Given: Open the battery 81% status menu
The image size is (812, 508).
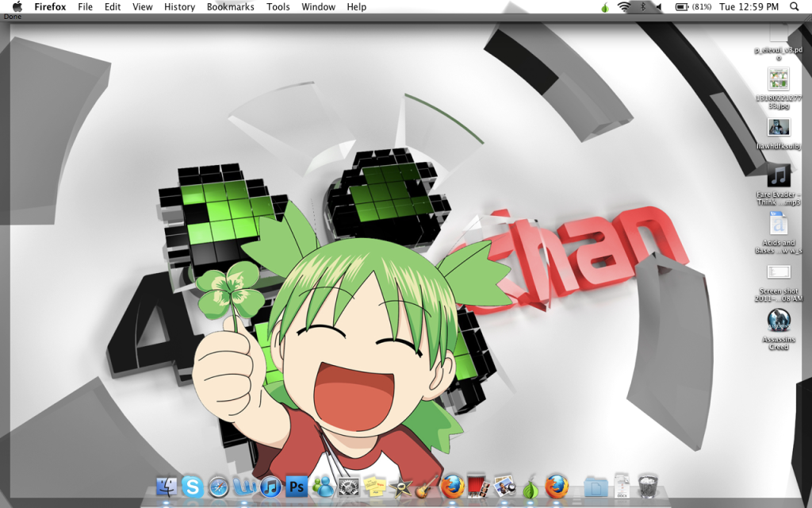Looking at the screenshot, I should (x=693, y=6).
